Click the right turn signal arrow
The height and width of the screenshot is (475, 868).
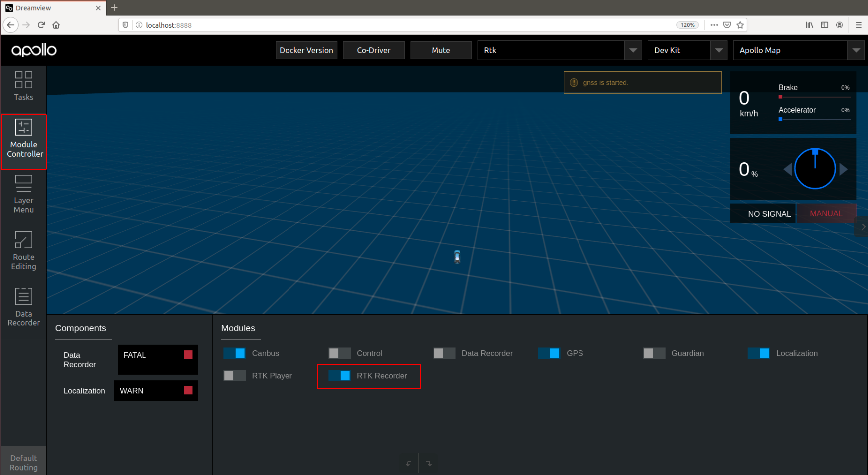(843, 169)
